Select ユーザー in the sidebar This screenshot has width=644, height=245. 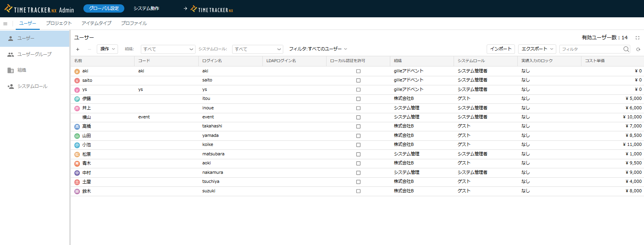point(35,39)
